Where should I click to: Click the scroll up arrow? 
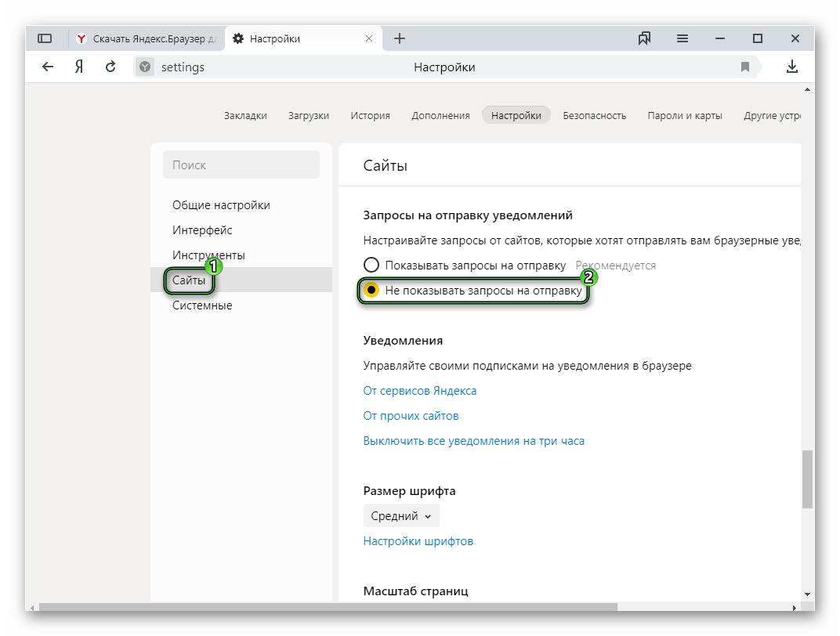[x=807, y=90]
